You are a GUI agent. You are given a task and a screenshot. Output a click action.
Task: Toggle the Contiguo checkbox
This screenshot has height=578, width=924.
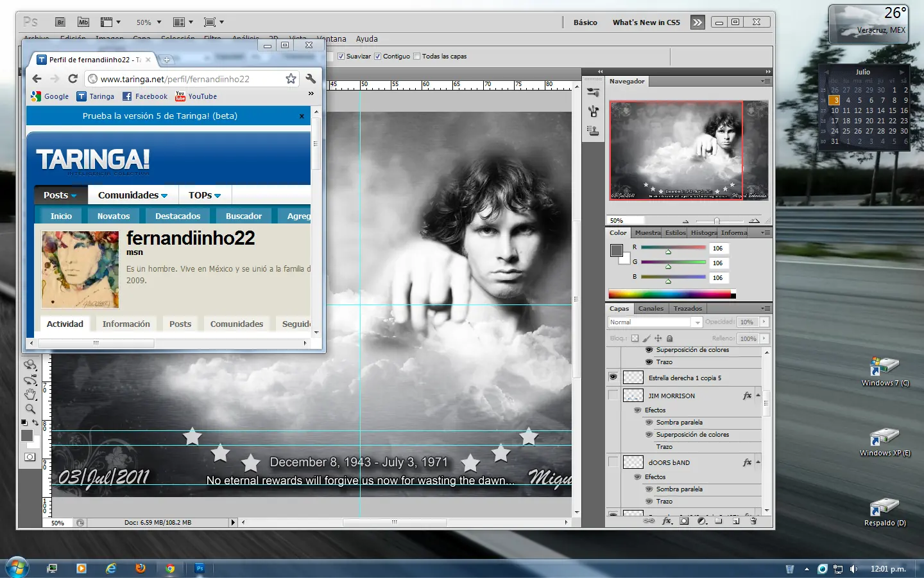point(378,57)
